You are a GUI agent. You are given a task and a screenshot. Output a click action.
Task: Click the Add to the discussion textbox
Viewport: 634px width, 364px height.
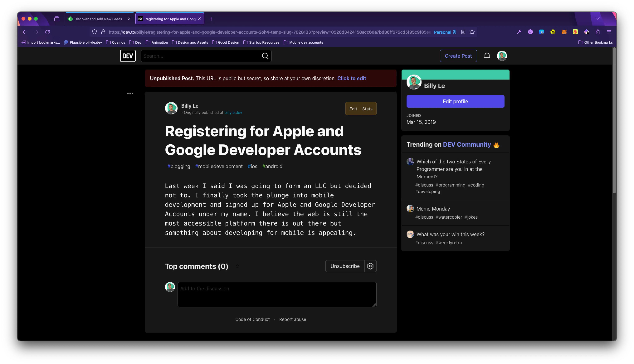(277, 294)
